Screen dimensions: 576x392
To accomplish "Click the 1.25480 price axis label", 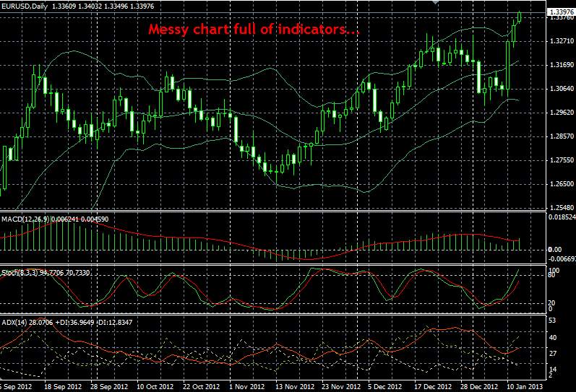I will (x=562, y=208).
